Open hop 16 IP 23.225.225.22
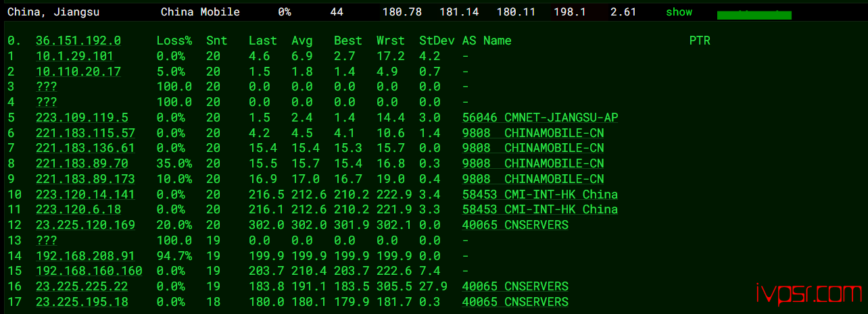 click(82, 286)
